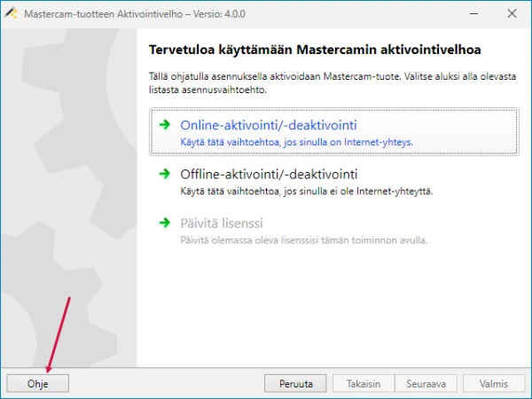Click the online option's Internet-yhteys description text
This screenshot has width=532, height=399.
[297, 142]
